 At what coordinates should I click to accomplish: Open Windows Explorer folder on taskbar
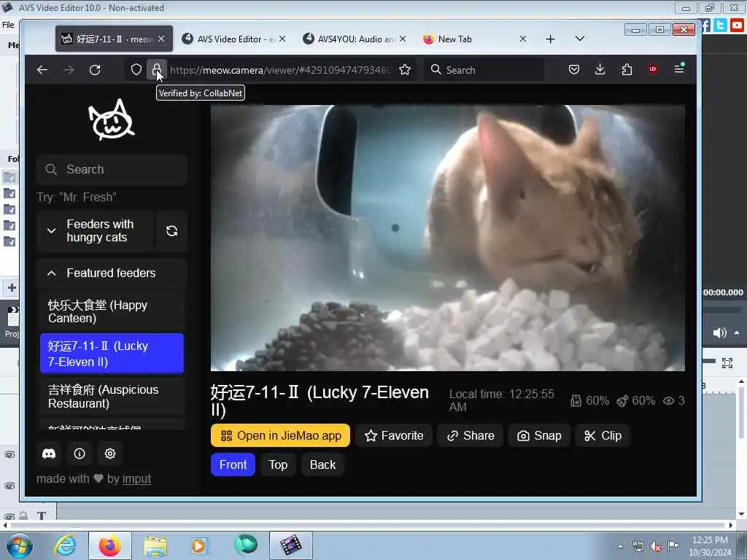pos(155,545)
